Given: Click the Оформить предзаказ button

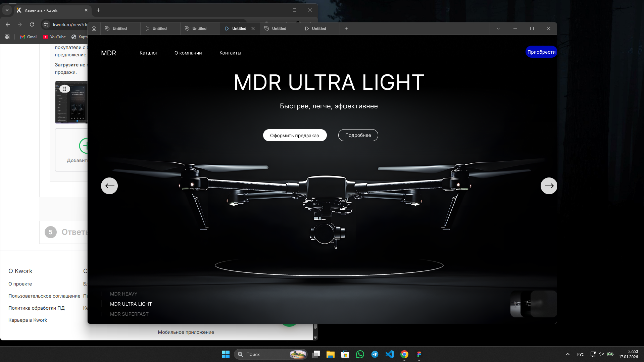Looking at the screenshot, I should coord(295,135).
